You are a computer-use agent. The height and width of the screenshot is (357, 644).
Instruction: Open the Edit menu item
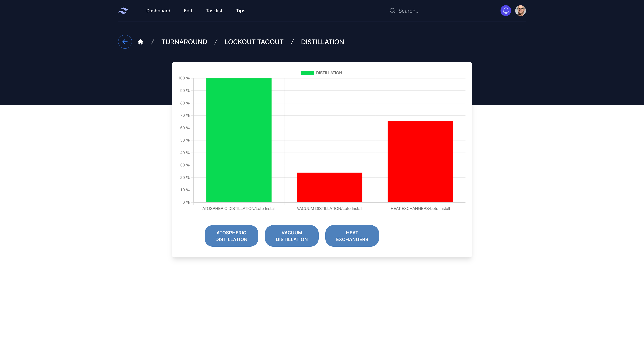coord(188,11)
